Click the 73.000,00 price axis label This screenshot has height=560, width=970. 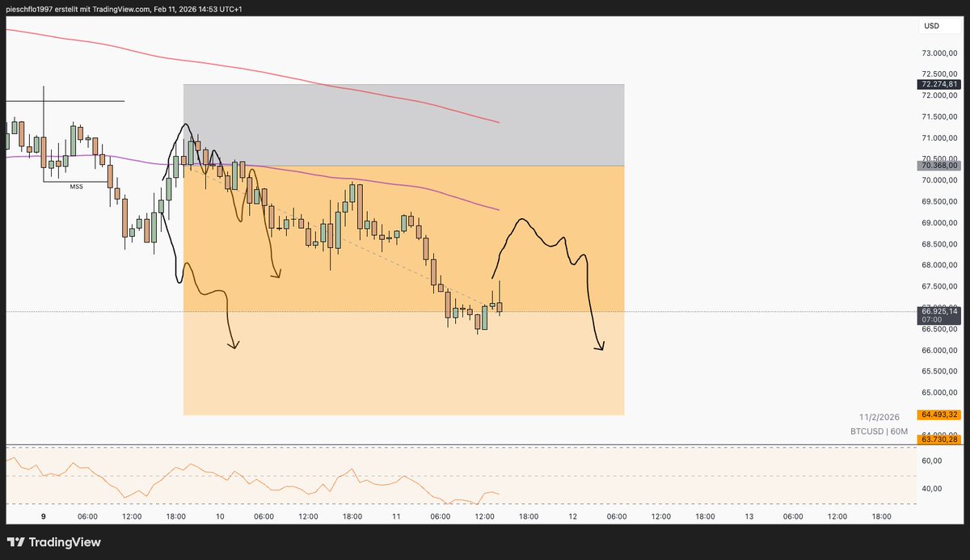[x=940, y=53]
